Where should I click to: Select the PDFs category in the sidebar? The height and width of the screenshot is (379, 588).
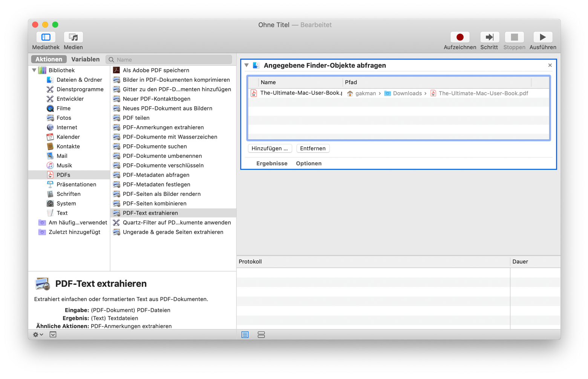64,174
